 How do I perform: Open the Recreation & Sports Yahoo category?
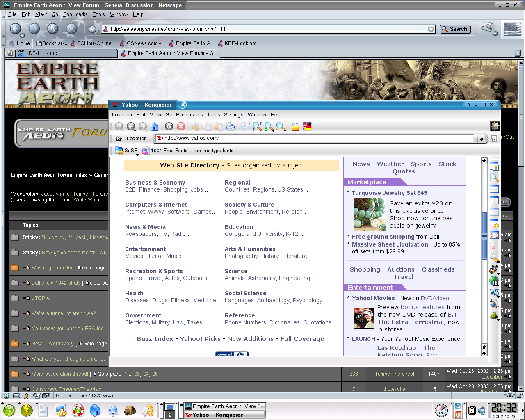click(154, 271)
